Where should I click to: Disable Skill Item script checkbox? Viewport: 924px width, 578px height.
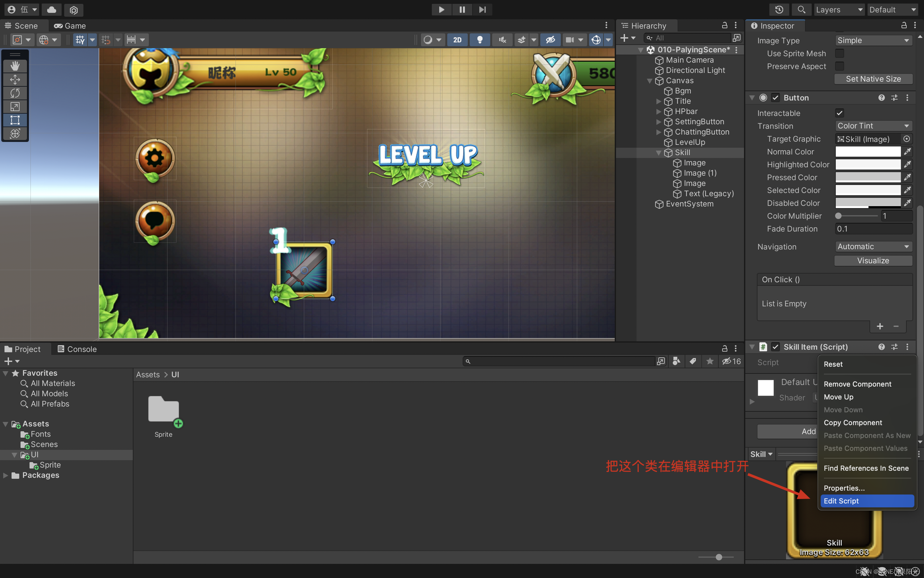tap(775, 347)
